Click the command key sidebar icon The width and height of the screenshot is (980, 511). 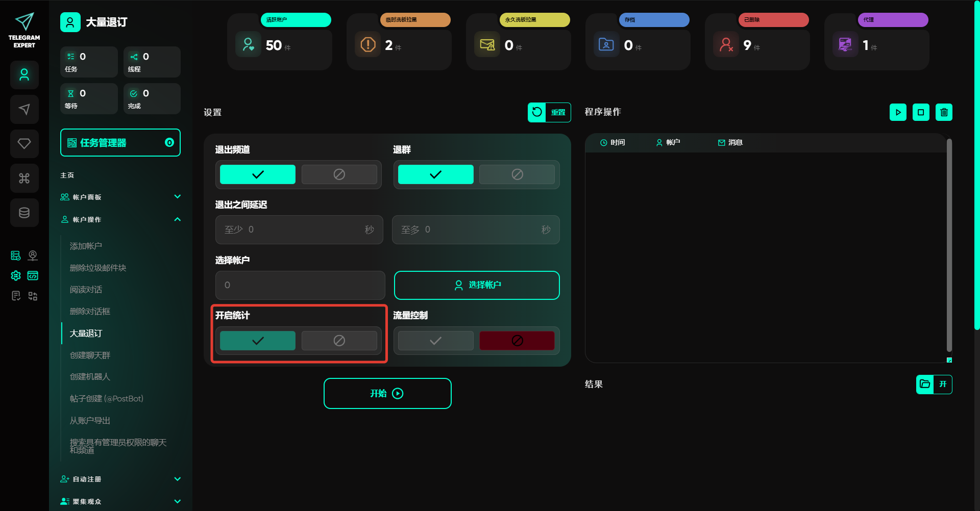[24, 178]
